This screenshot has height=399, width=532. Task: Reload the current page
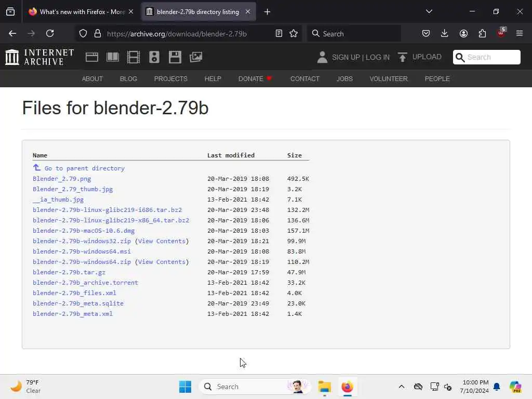(x=50, y=33)
